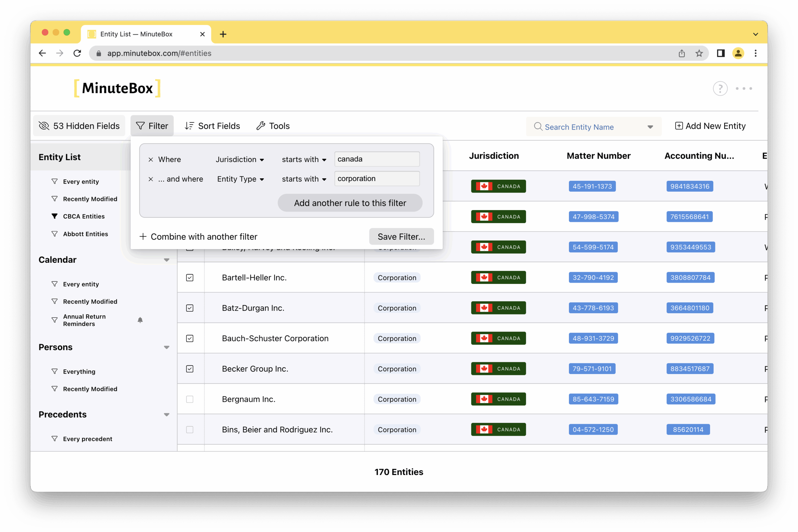Click the share page icon in address bar
This screenshot has width=798, height=532.
[682, 53]
